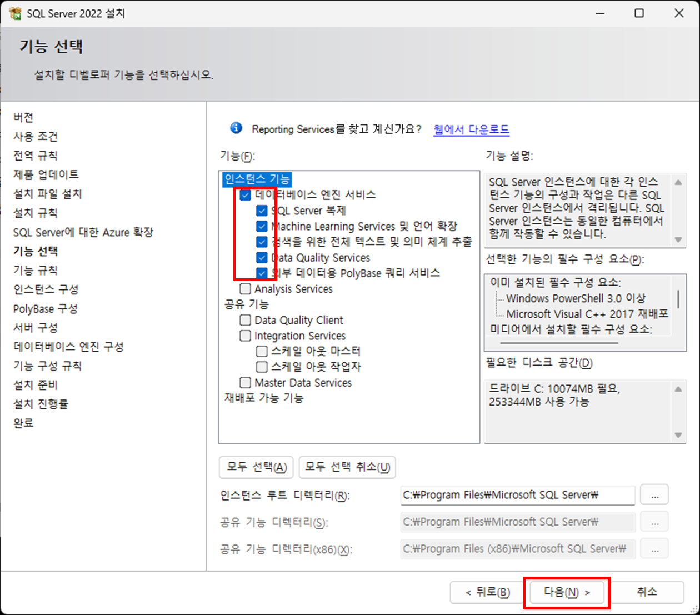The image size is (700, 615).
Task: Select the 기능 구성 규칙 step
Action: (48, 366)
